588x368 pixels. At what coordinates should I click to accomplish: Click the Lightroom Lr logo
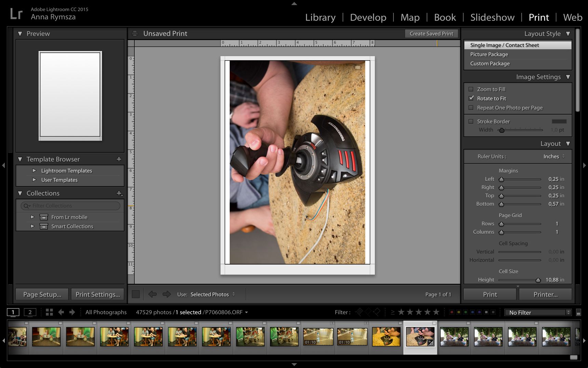(x=16, y=14)
